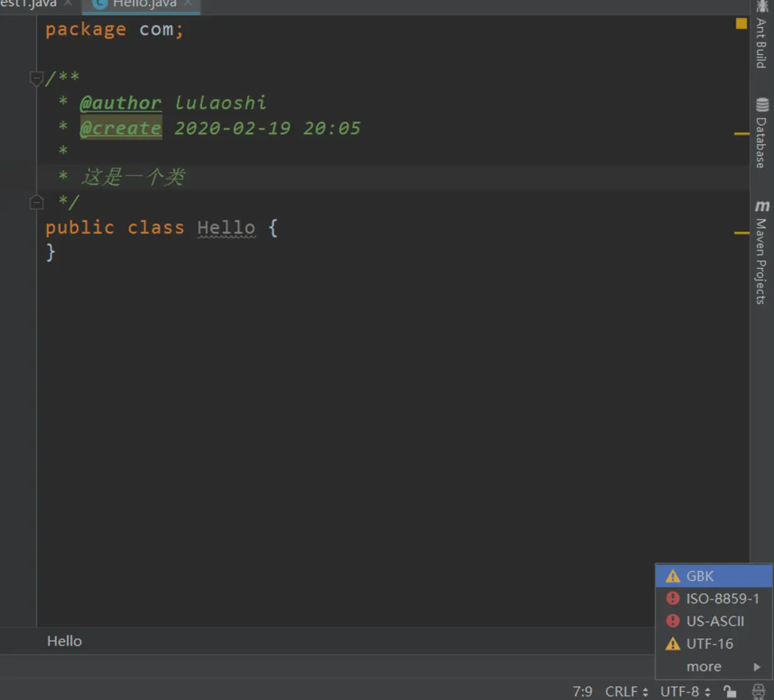Toggle file read-only lock icon
Image resolution: width=774 pixels, height=700 pixels.
pos(730,691)
